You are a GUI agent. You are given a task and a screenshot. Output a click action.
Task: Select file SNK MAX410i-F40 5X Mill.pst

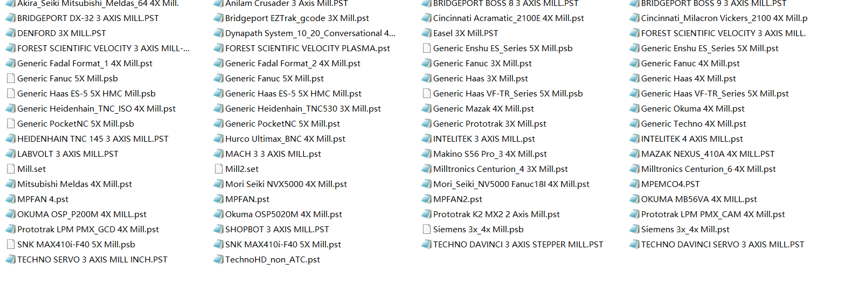[x=283, y=244]
